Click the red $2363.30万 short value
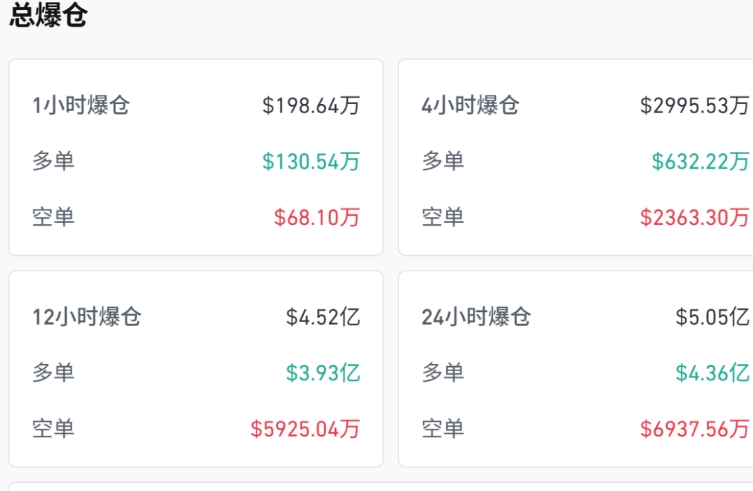 [x=695, y=217]
